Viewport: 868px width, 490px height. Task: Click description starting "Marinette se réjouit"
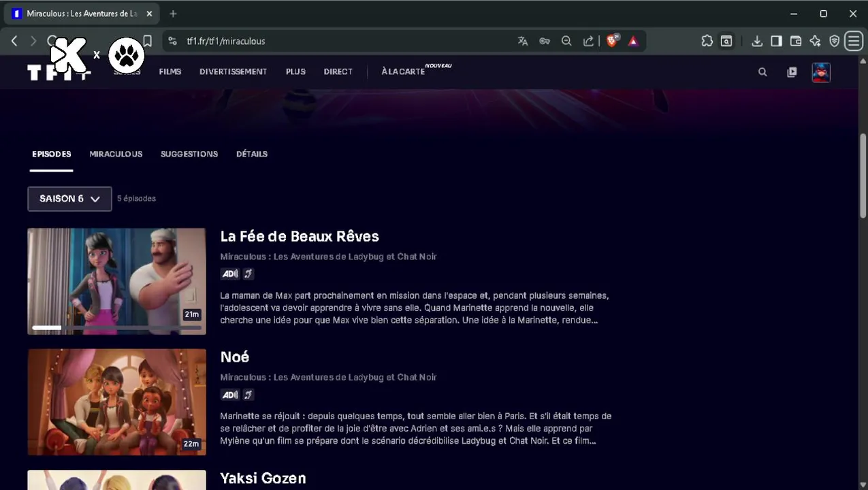pyautogui.click(x=416, y=428)
